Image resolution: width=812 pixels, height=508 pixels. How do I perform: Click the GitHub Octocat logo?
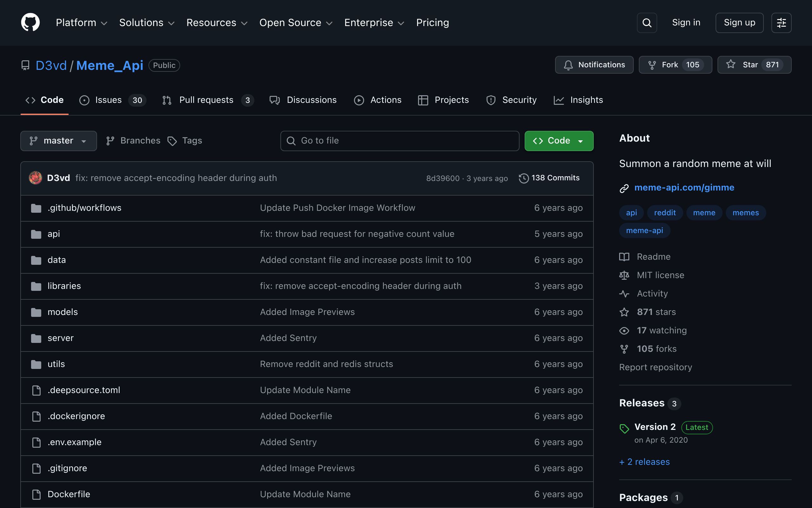[30, 23]
